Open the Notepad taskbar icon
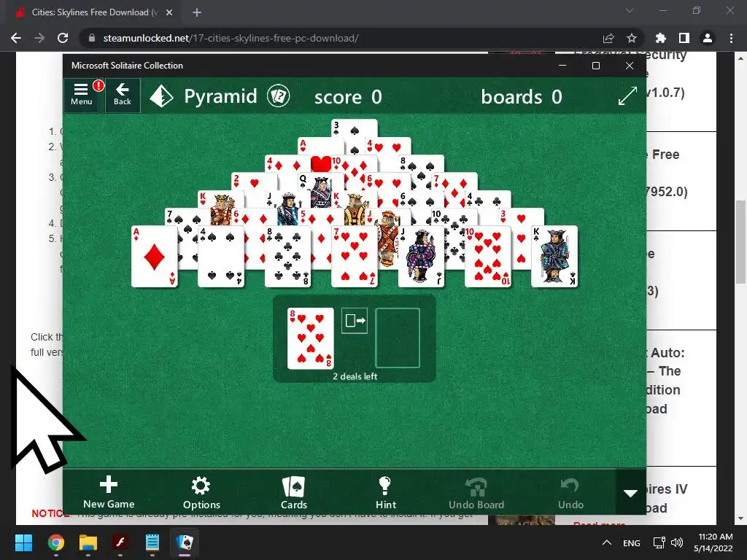This screenshot has height=560, width=747. 152,542
